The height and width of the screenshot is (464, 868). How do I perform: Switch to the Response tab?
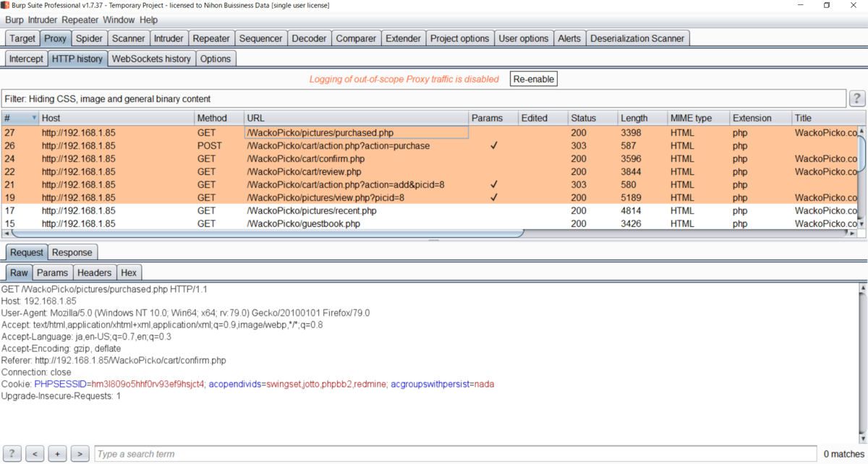(x=72, y=252)
